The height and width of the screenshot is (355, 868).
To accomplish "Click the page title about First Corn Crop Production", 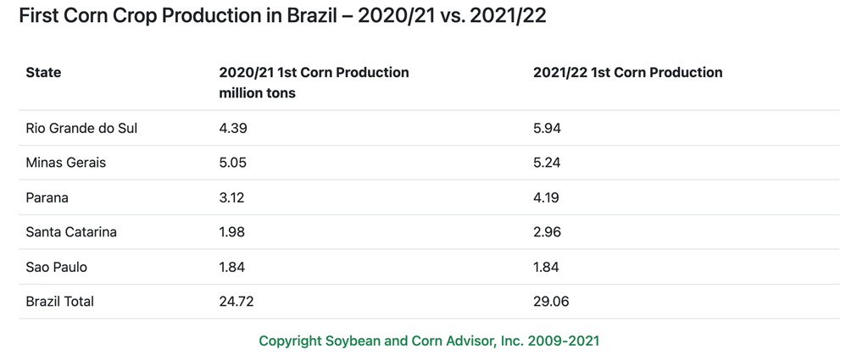I will [282, 17].
